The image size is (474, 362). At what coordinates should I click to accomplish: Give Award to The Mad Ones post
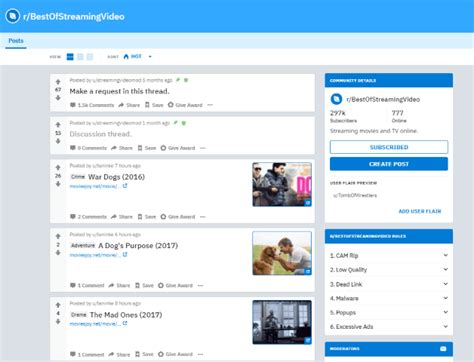(x=175, y=354)
